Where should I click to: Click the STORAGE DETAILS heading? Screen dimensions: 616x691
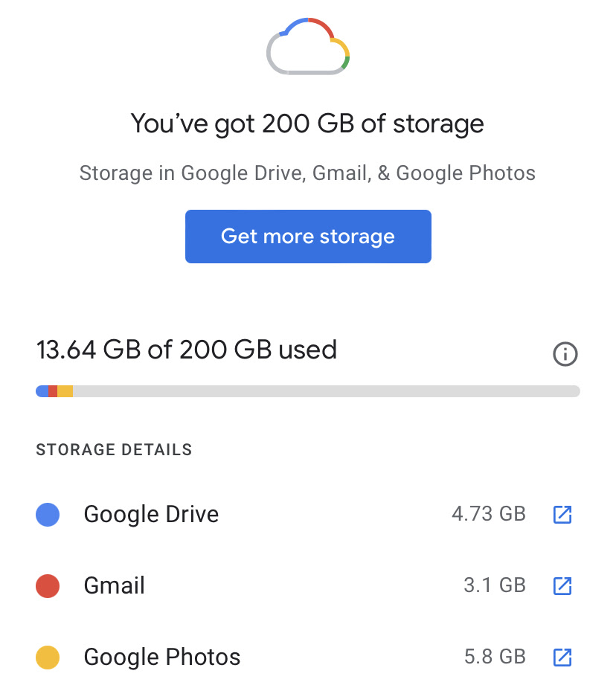pos(114,449)
